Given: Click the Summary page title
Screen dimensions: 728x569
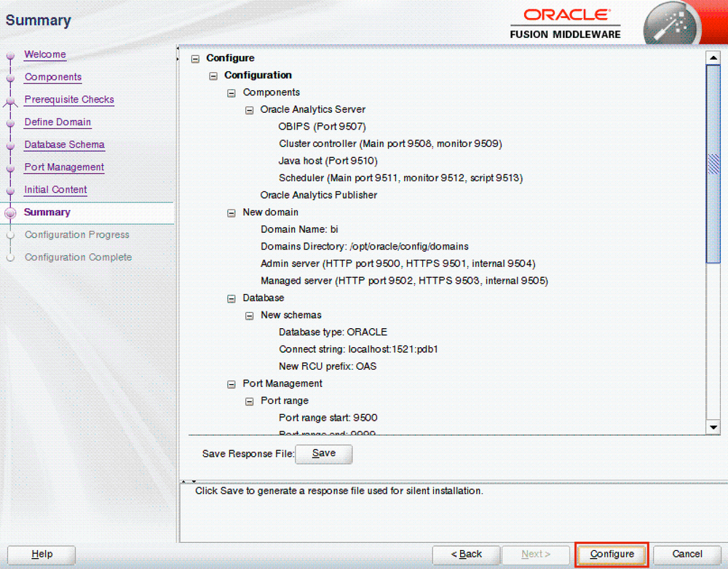Looking at the screenshot, I should [38, 20].
